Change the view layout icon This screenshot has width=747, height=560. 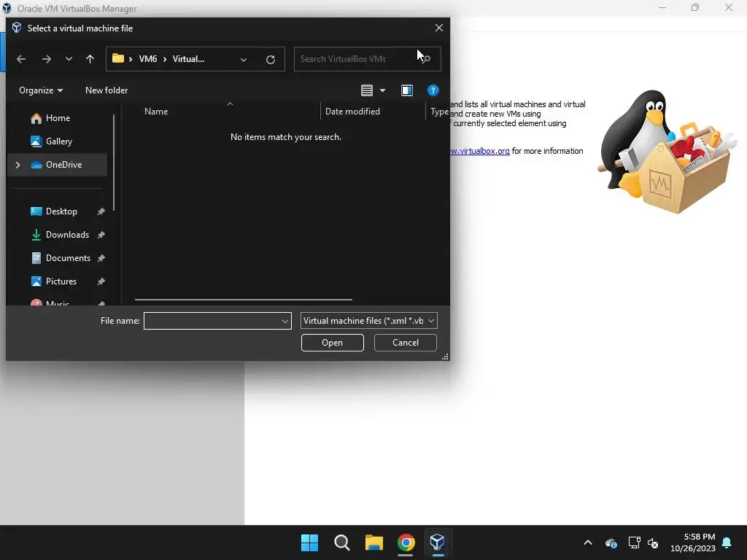pyautogui.click(x=367, y=90)
